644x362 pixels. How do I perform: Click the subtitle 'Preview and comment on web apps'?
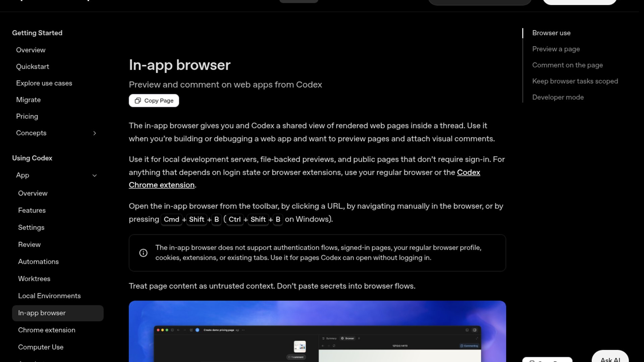[x=225, y=84]
